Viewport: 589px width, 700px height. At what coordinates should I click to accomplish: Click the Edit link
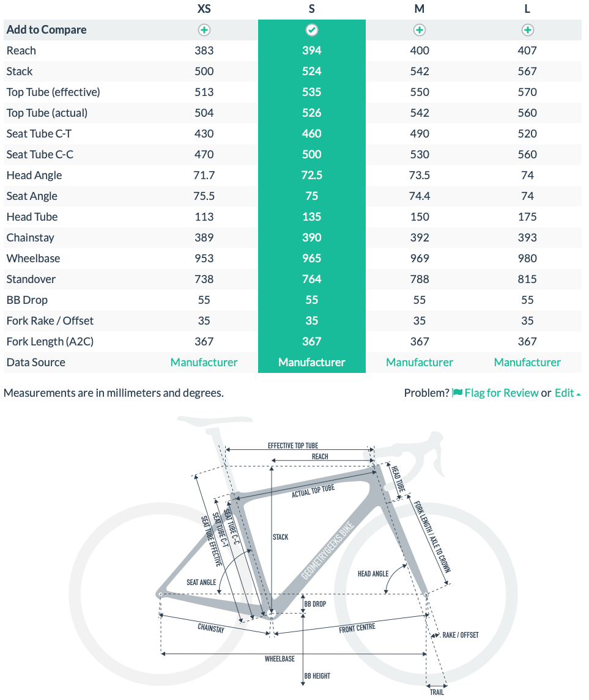pos(564,392)
